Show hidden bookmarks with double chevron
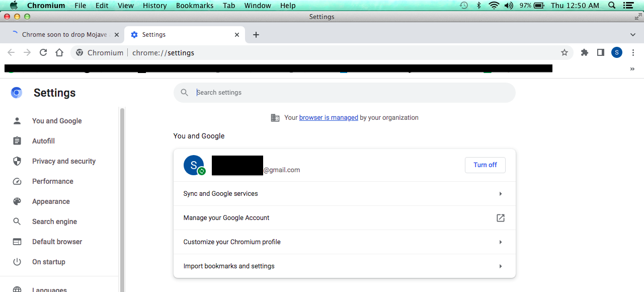 [632, 69]
